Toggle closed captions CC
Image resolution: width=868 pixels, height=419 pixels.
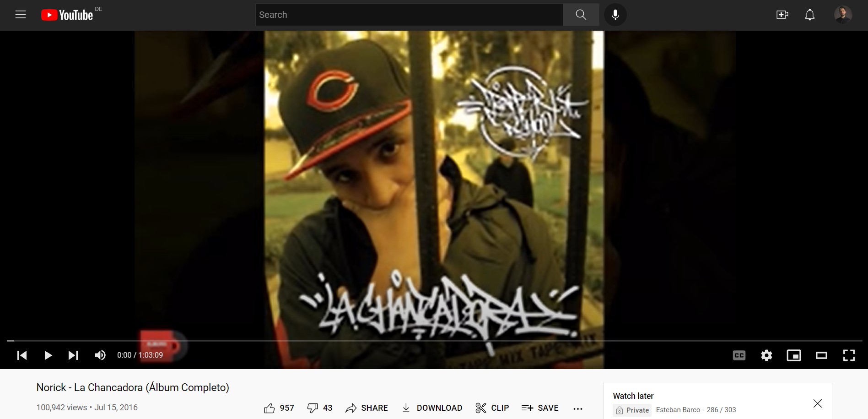[739, 355]
